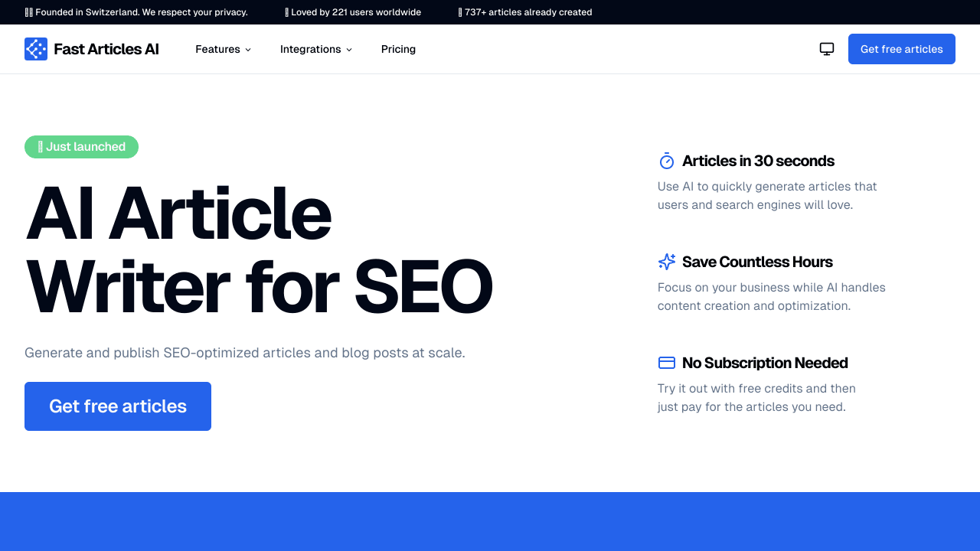The height and width of the screenshot is (551, 980).
Task: Open the Integrations dropdown
Action: [x=316, y=49]
